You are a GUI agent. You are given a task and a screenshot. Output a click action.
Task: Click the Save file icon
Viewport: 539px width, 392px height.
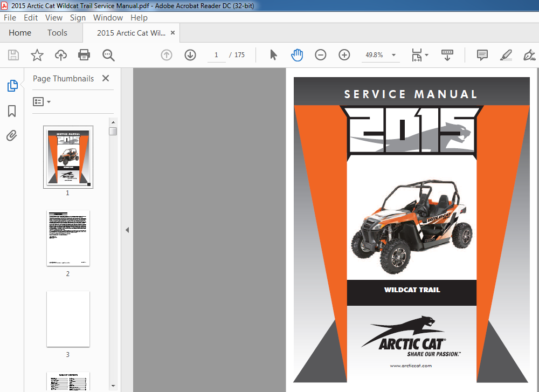pyautogui.click(x=13, y=55)
